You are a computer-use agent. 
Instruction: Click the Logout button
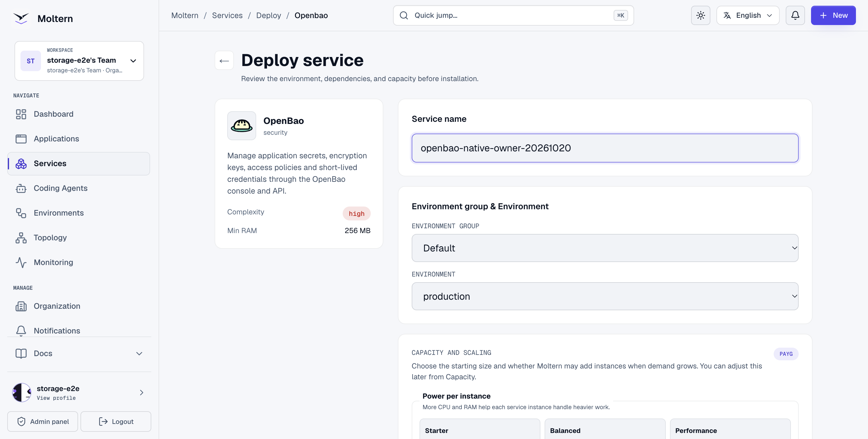116,422
